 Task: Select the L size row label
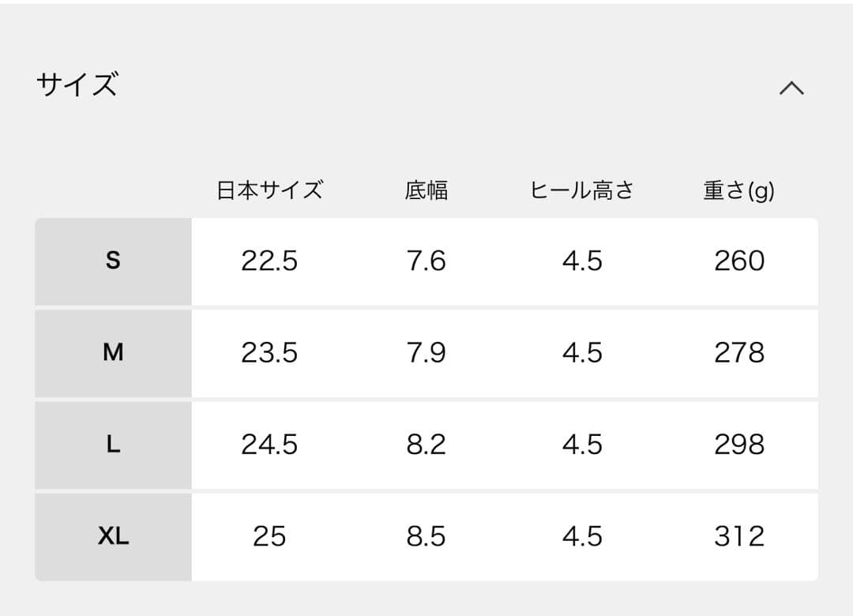tap(113, 445)
